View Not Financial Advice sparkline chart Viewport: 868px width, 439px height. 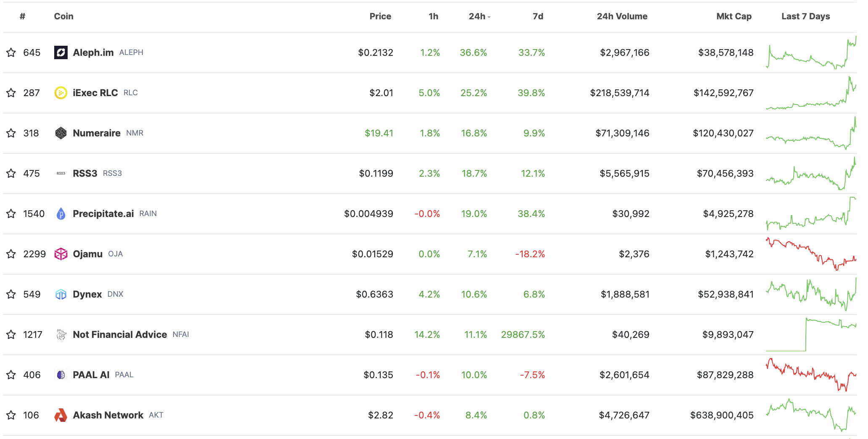(811, 334)
